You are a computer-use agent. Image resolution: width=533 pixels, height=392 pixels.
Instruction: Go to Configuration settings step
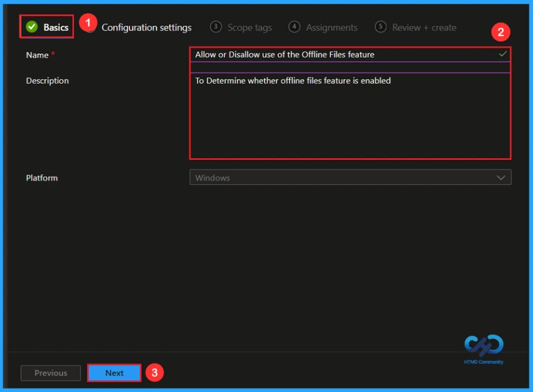click(146, 28)
